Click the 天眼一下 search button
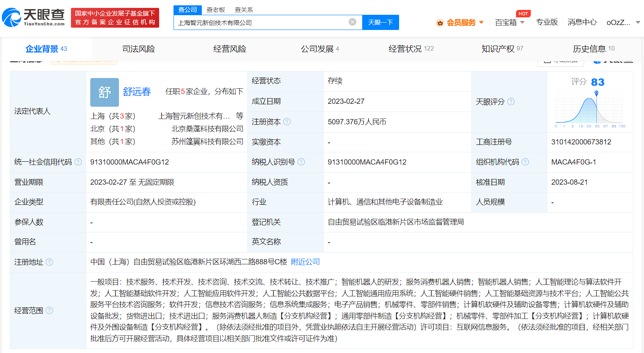The width and height of the screenshot is (644, 353). [381, 22]
